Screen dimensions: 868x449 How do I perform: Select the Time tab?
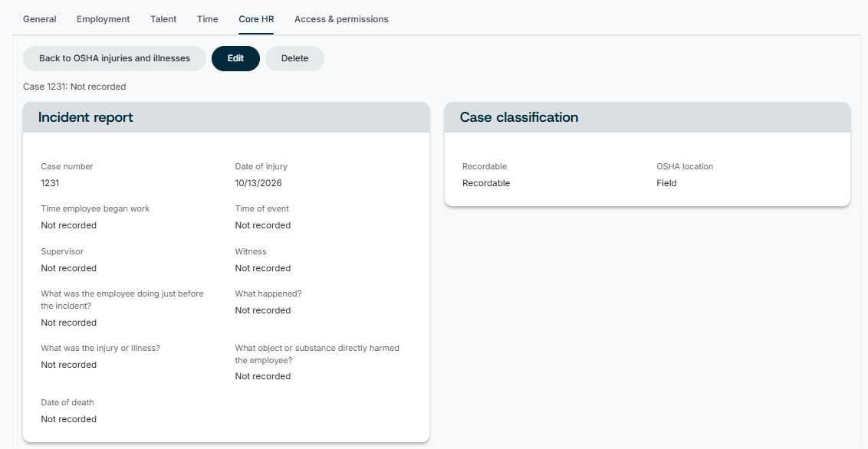tap(208, 19)
